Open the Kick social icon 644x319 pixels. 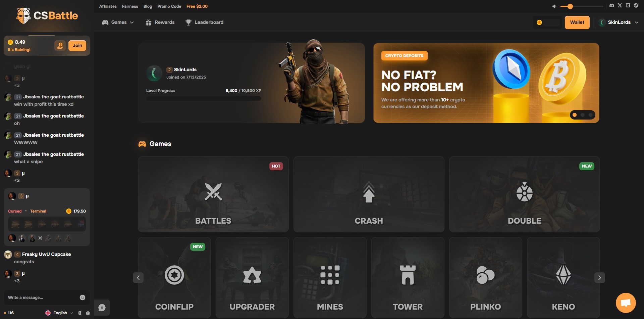628,6
